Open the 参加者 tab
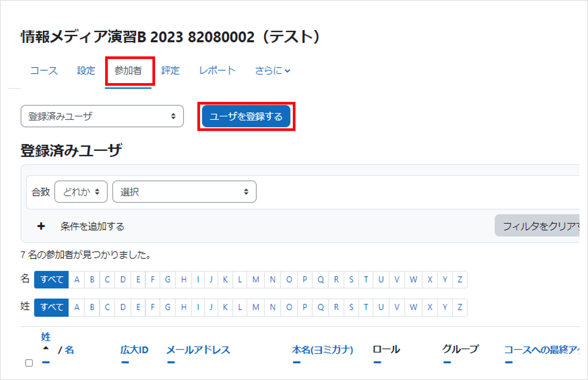The image size is (588, 380). (x=128, y=71)
